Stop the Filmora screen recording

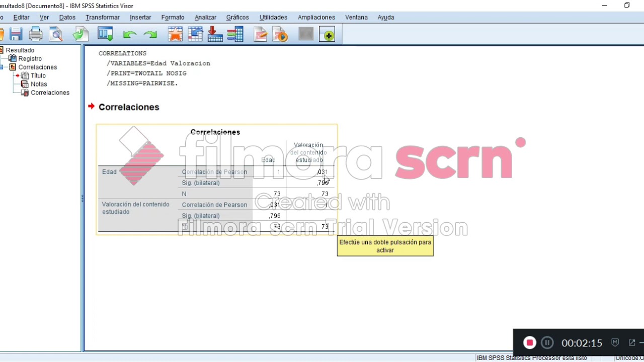(x=529, y=343)
